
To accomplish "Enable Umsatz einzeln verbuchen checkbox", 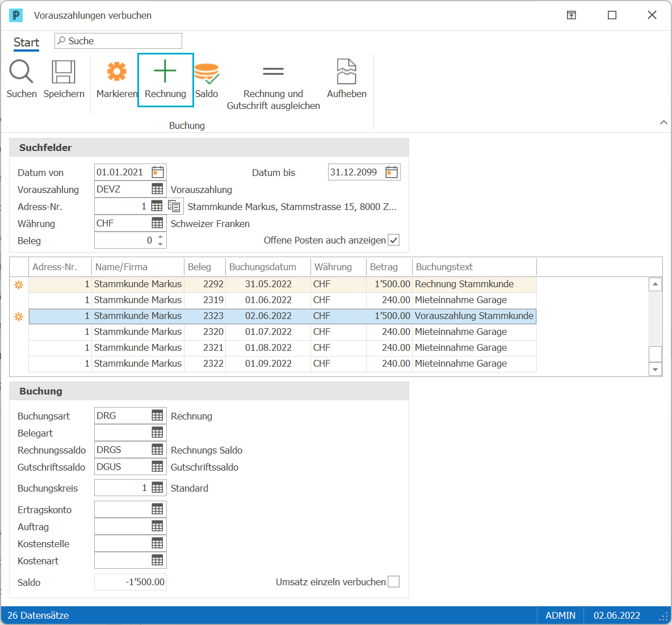I will point(393,582).
